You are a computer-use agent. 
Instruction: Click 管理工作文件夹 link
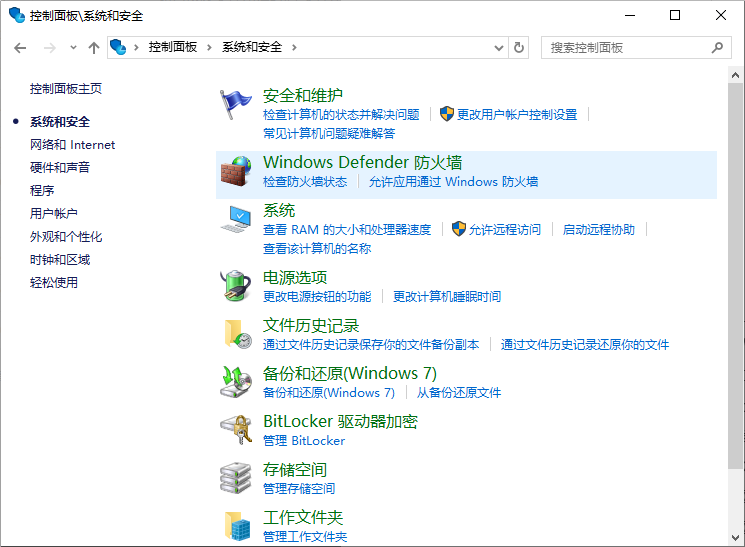click(305, 537)
